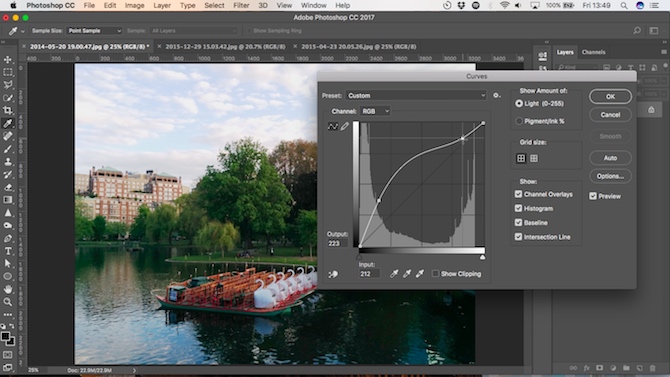This screenshot has width=670, height=377.
Task: Select the Rectangular Marquee tool
Action: click(8, 72)
